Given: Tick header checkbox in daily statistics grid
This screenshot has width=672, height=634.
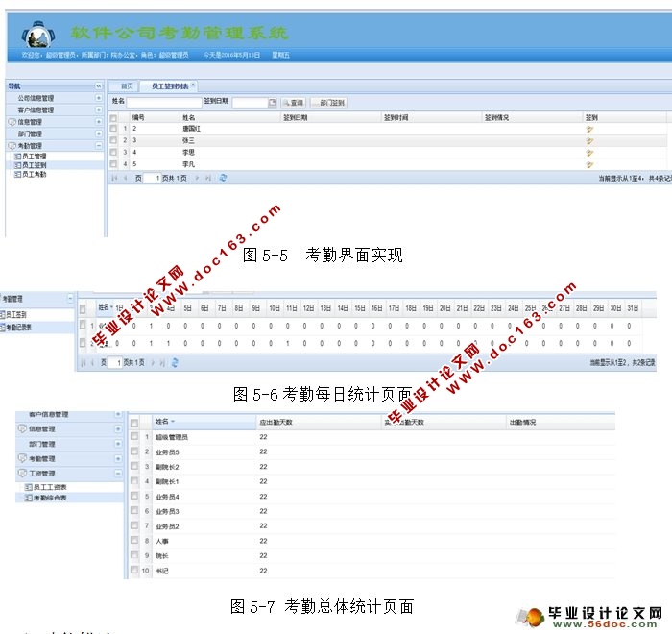Looking at the screenshot, I should pos(83,309).
